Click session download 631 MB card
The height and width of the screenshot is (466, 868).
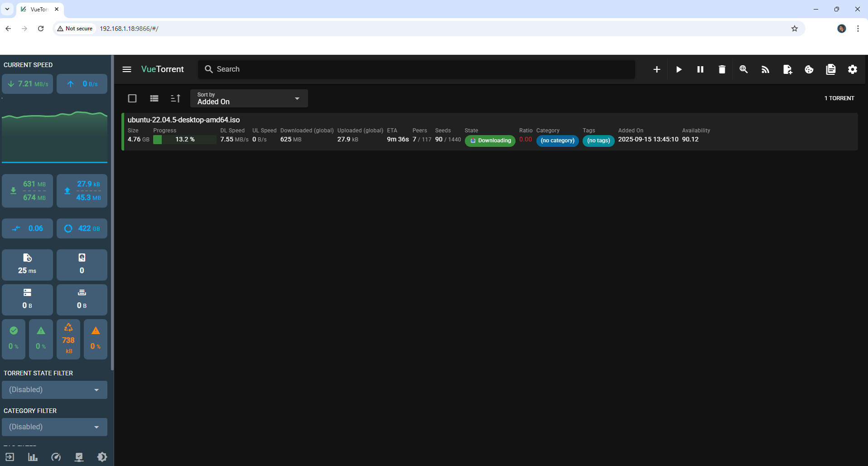pyautogui.click(x=27, y=191)
